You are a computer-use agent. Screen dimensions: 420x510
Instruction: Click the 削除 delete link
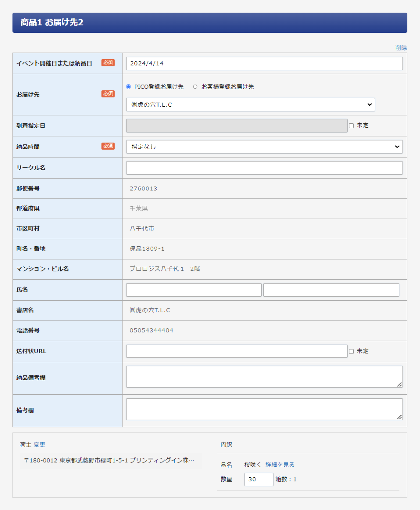pos(401,48)
